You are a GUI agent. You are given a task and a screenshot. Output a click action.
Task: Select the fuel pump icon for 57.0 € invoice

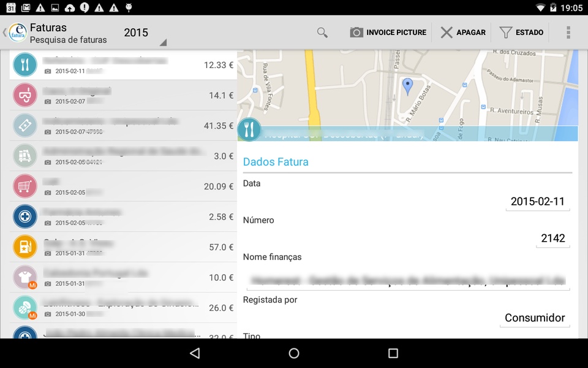coord(25,247)
